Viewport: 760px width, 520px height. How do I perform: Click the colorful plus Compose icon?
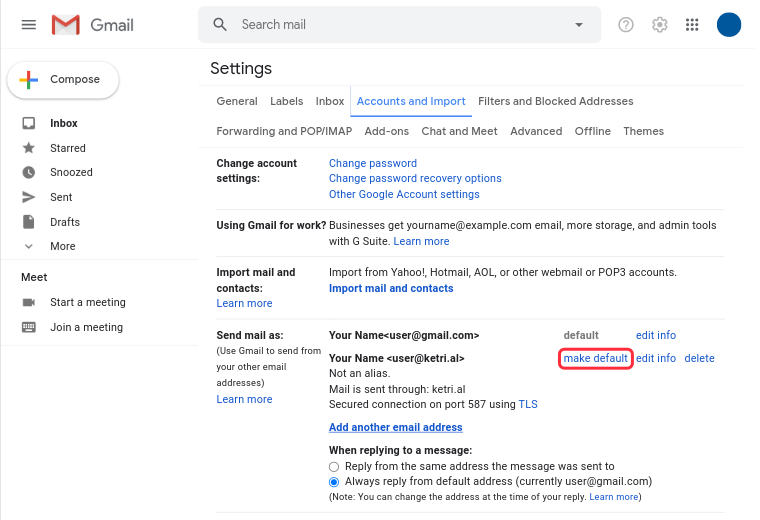[29, 79]
